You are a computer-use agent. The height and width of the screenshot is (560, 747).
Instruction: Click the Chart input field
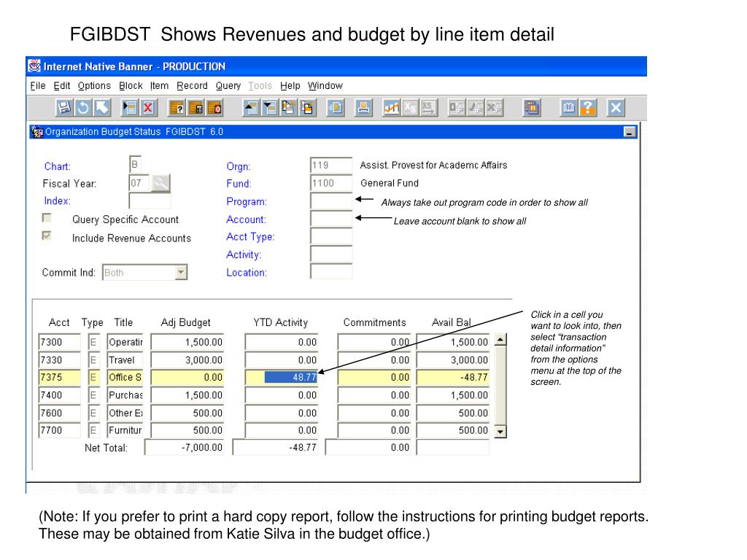[135, 164]
